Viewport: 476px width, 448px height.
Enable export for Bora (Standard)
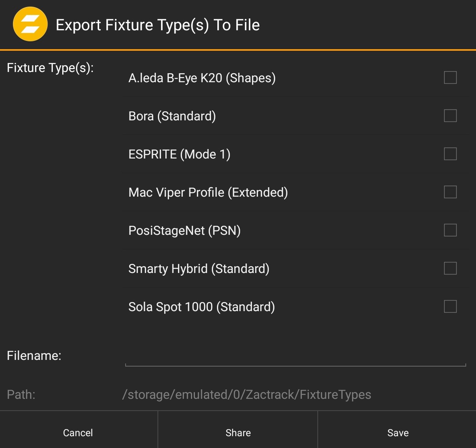click(450, 116)
